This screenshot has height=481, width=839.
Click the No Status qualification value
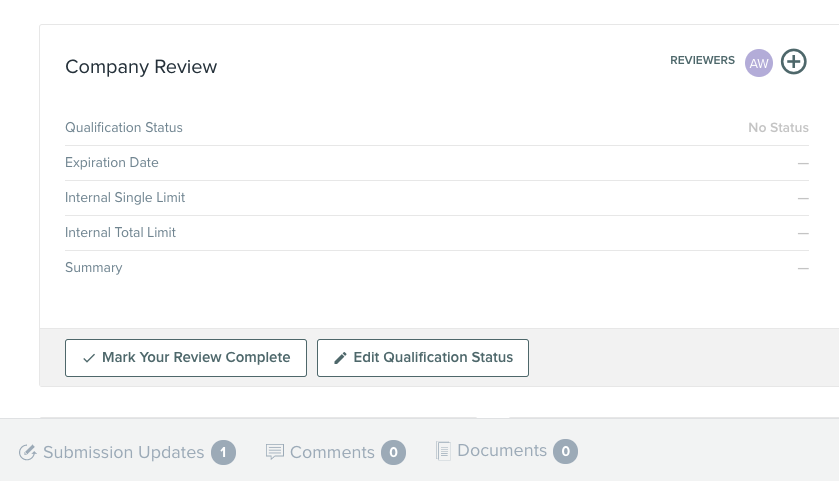pyautogui.click(x=778, y=128)
